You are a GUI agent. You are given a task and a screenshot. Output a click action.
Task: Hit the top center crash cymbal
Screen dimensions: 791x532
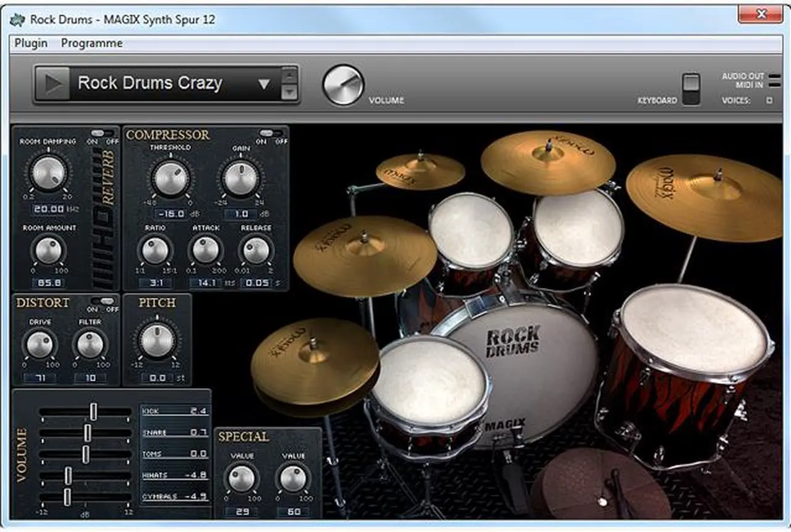coord(548,162)
